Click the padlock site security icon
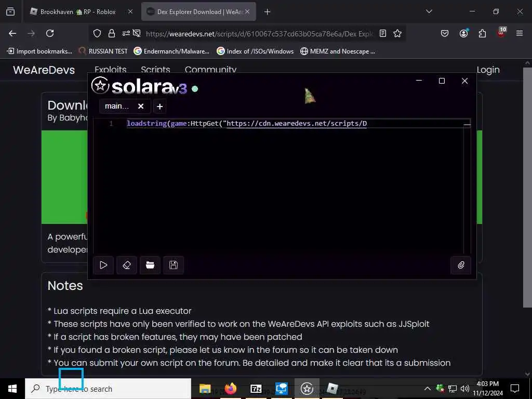Viewport: 532px width, 399px height. [x=111, y=33]
